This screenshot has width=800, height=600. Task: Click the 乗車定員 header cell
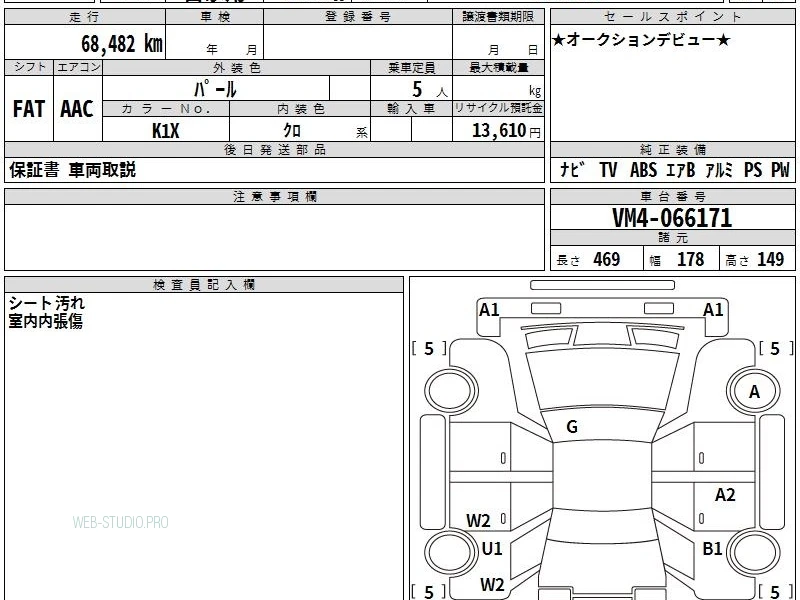coord(412,68)
